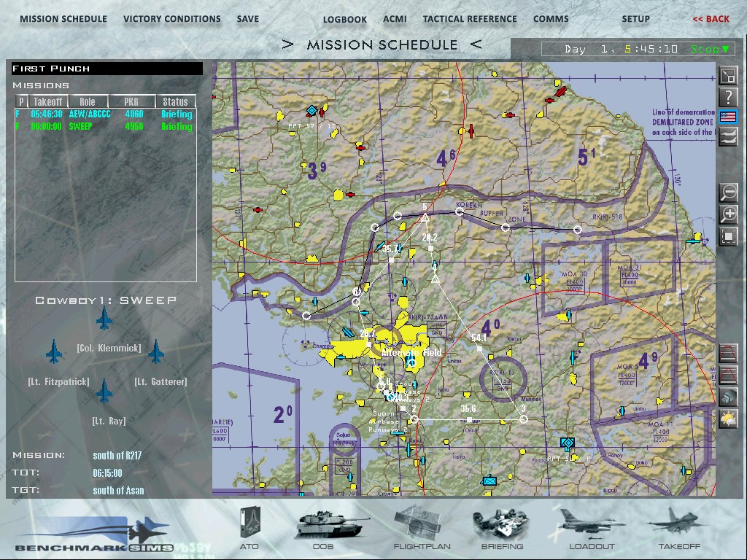Click the Takeoff jet icon
Viewport: 747px width, 560px height.
[678, 521]
